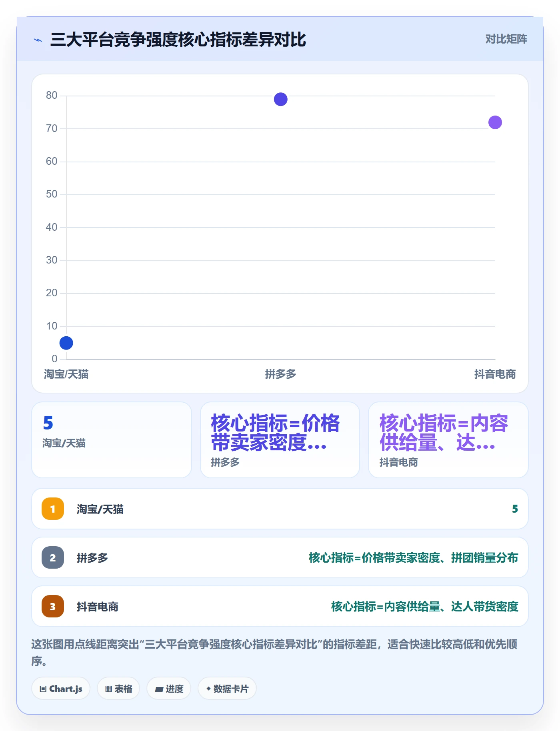
Task: Click rank badge number 2 gray
Action: tap(53, 557)
